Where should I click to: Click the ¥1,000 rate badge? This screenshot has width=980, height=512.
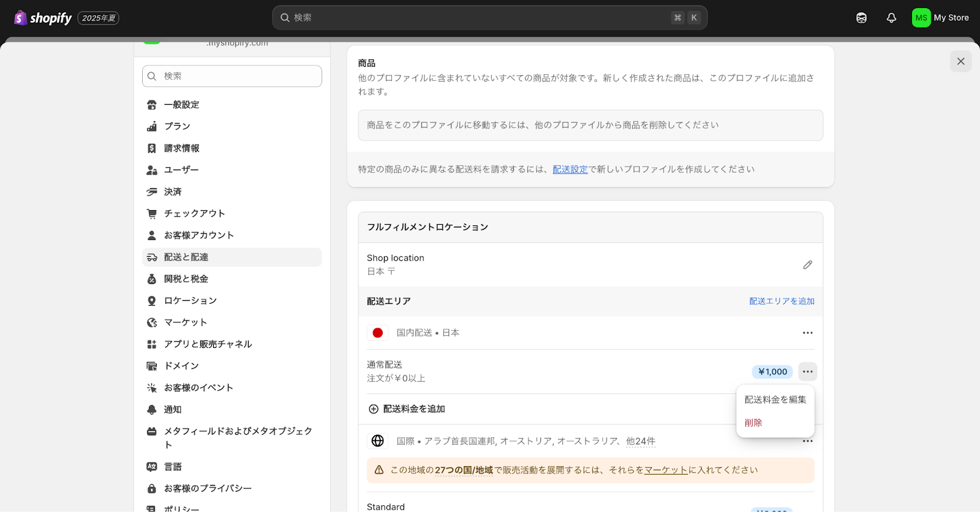[x=772, y=372]
